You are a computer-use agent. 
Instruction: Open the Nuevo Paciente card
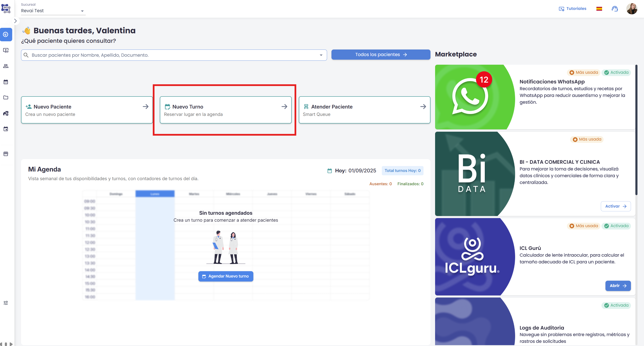point(87,110)
